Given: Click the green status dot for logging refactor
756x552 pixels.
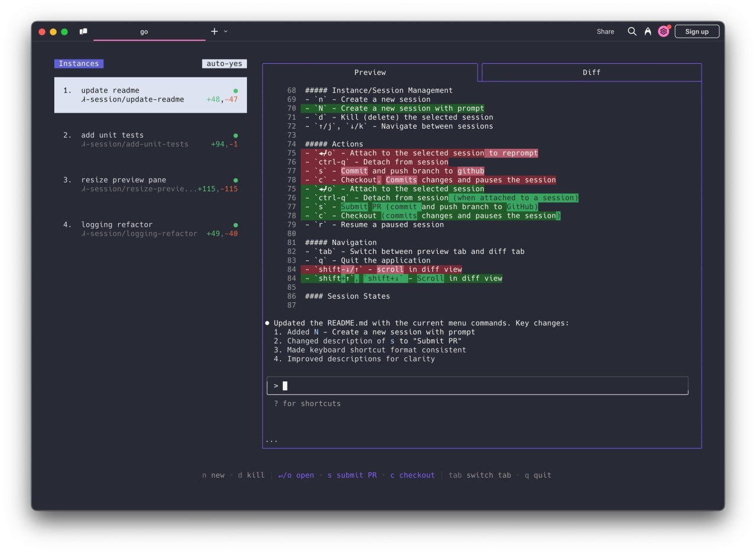Looking at the screenshot, I should [x=236, y=225].
